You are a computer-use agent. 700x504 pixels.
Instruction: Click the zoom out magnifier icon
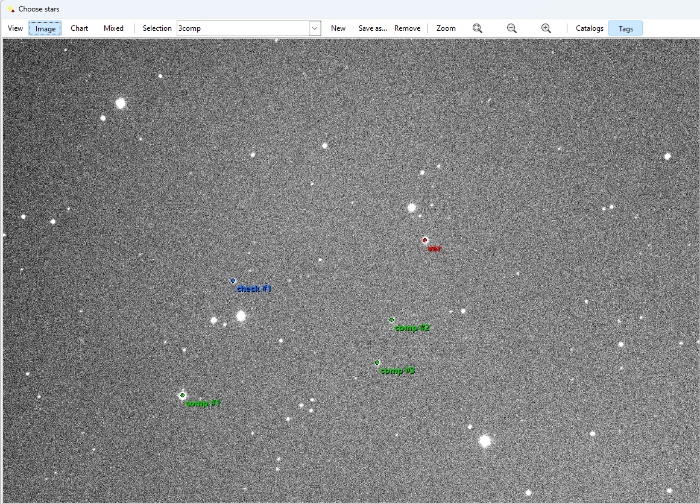pos(512,28)
